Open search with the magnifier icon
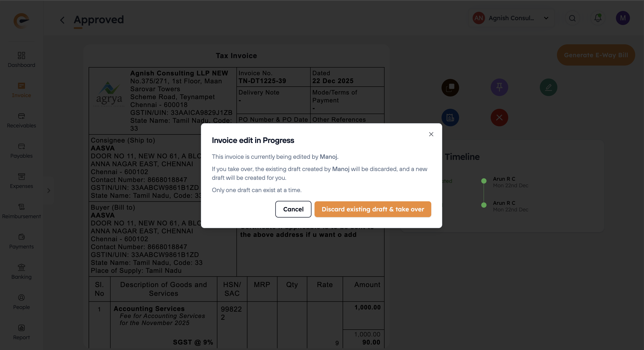This screenshot has width=644, height=350. point(572,18)
